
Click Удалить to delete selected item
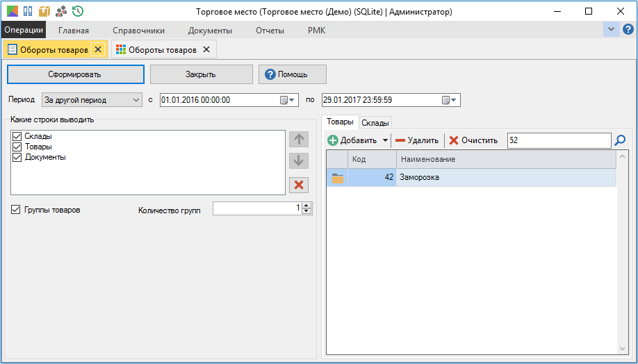(417, 140)
